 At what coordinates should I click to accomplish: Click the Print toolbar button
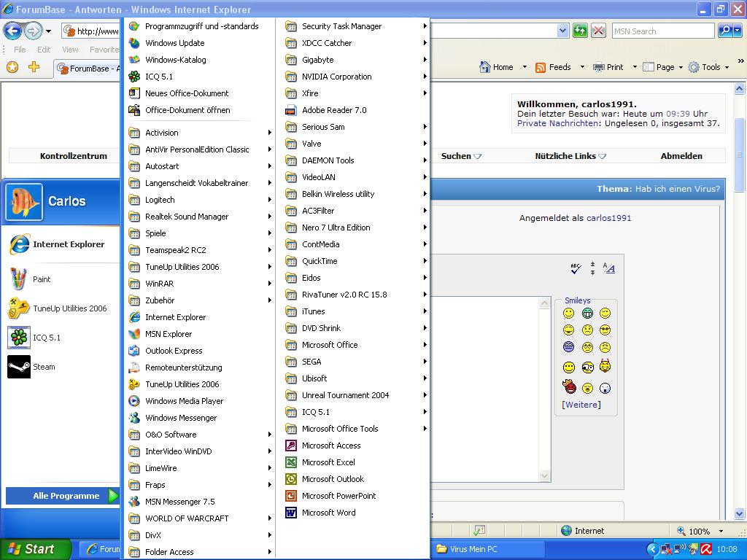click(x=608, y=68)
